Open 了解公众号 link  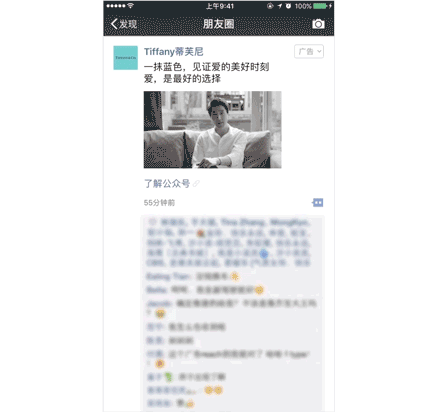tap(167, 183)
